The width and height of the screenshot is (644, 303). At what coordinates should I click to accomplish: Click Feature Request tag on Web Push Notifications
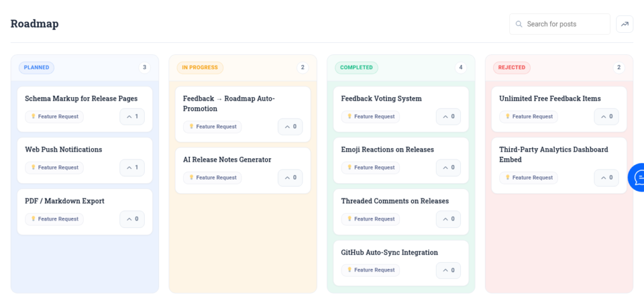pyautogui.click(x=54, y=168)
